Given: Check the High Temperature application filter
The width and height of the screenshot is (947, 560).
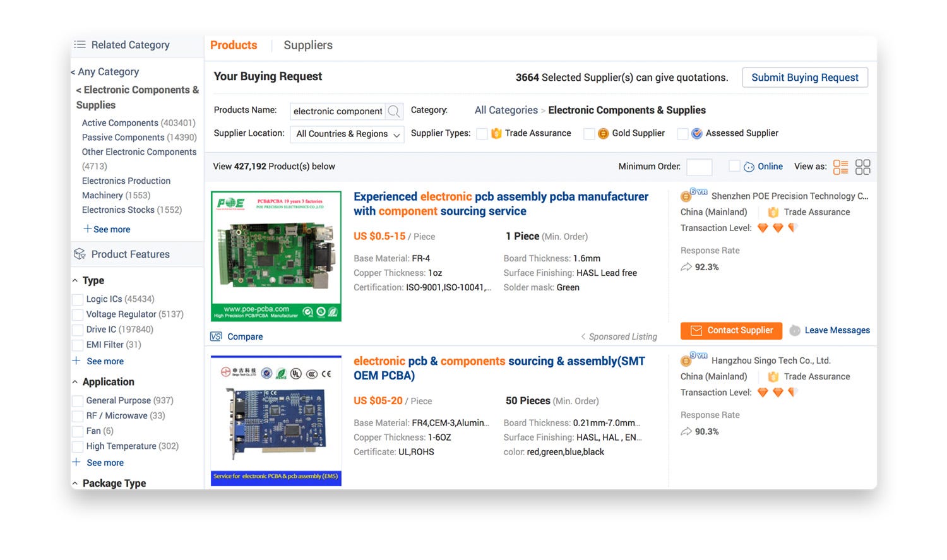Looking at the screenshot, I should pyautogui.click(x=78, y=446).
